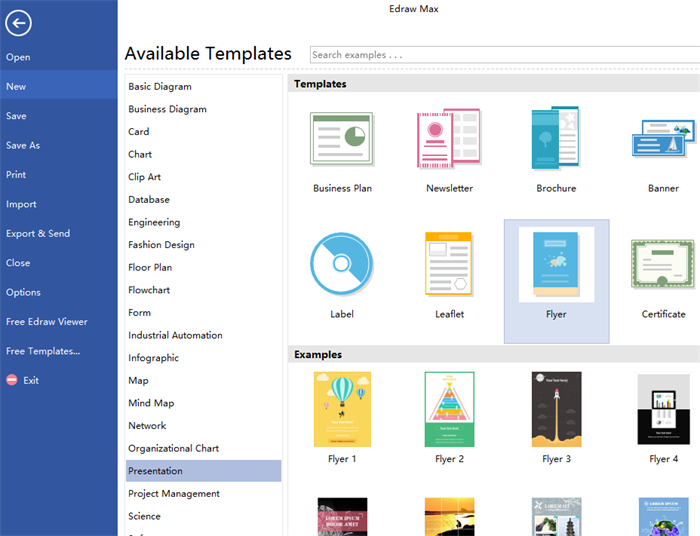700x536 pixels.
Task: Open the Flyer 2 pyramid example
Action: tap(450, 409)
